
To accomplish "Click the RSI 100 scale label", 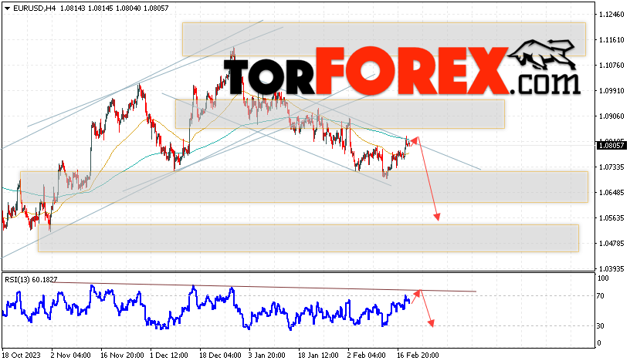I will click(603, 278).
